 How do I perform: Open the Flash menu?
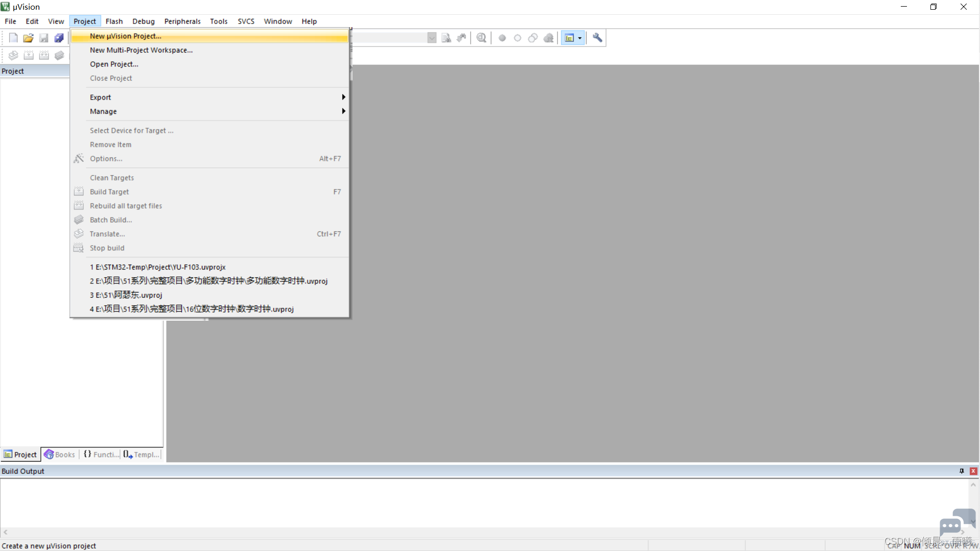click(114, 21)
